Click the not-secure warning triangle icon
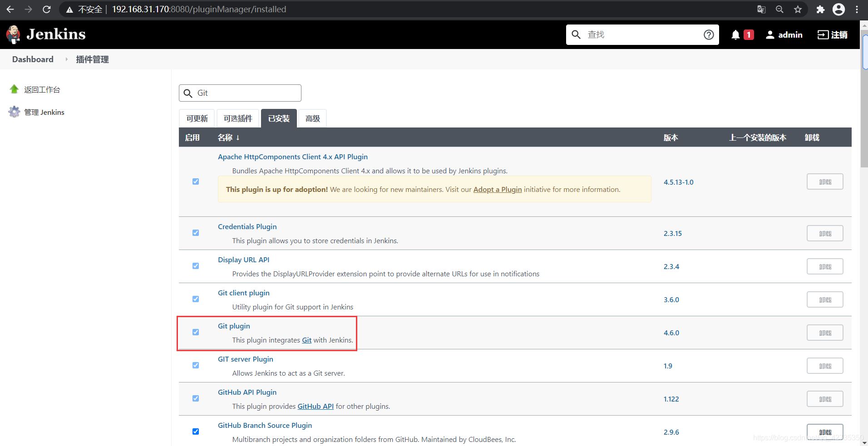868x446 pixels. (69, 10)
